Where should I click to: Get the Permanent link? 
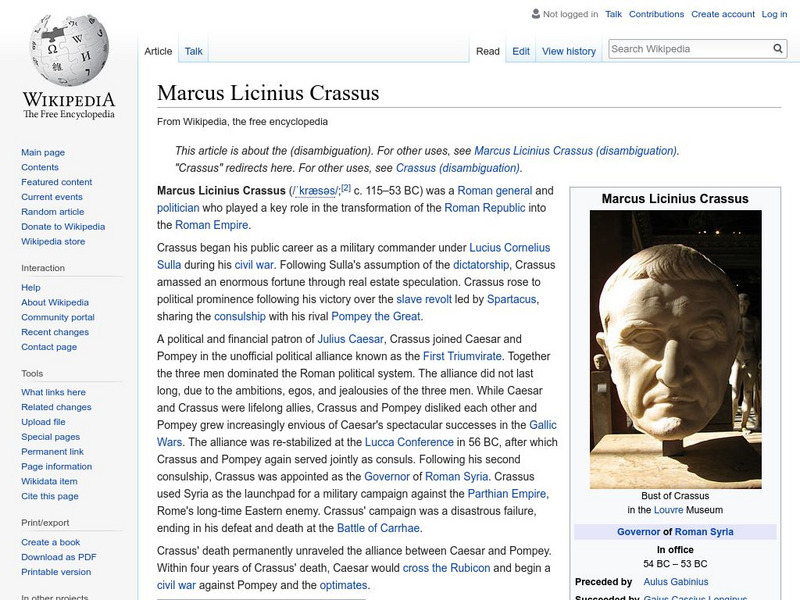52,451
